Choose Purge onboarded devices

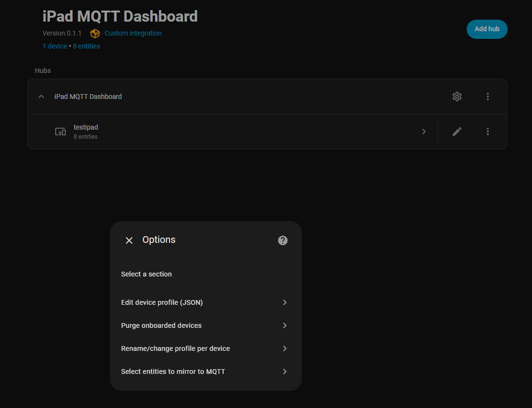click(206, 325)
